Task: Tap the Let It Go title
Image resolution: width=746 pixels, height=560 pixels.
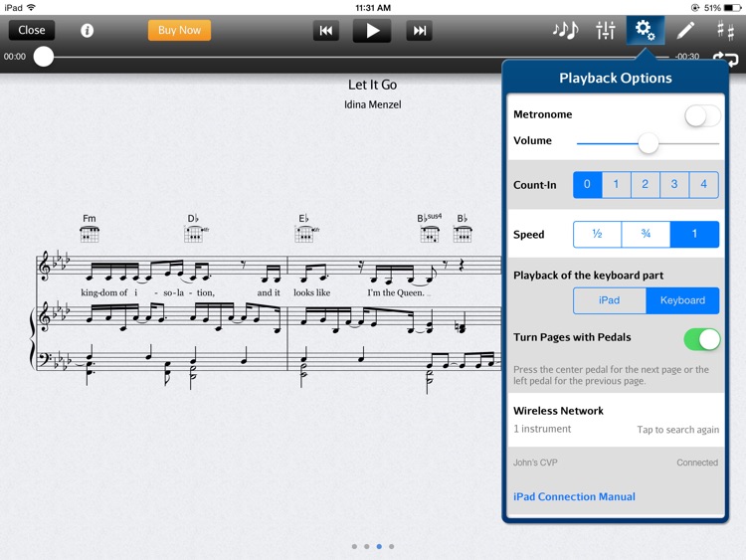Action: 373,85
